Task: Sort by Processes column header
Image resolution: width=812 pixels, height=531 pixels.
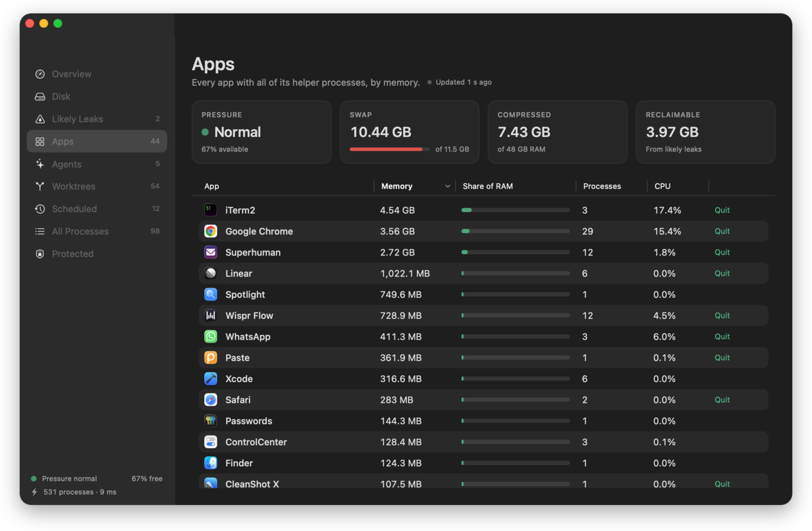Action: (602, 186)
